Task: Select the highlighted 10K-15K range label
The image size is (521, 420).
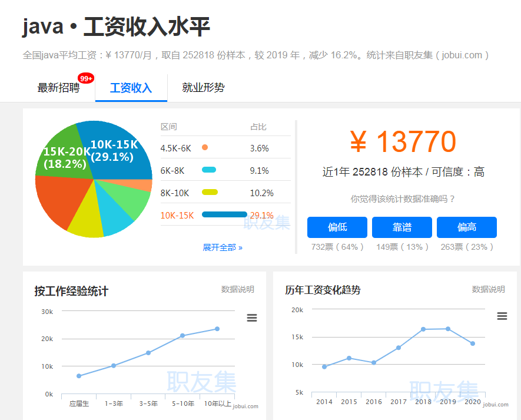Action: 177,216
